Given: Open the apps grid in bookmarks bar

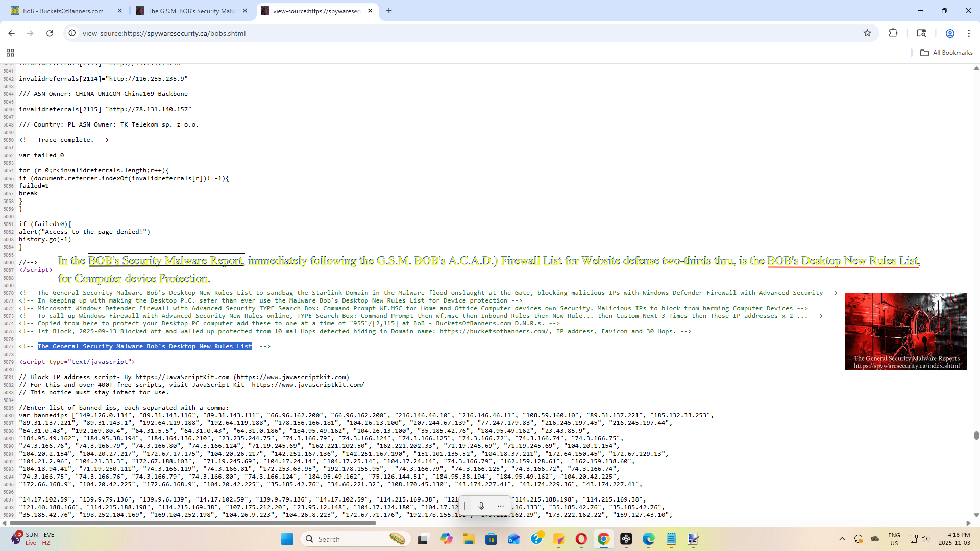Looking at the screenshot, I should point(10,53).
